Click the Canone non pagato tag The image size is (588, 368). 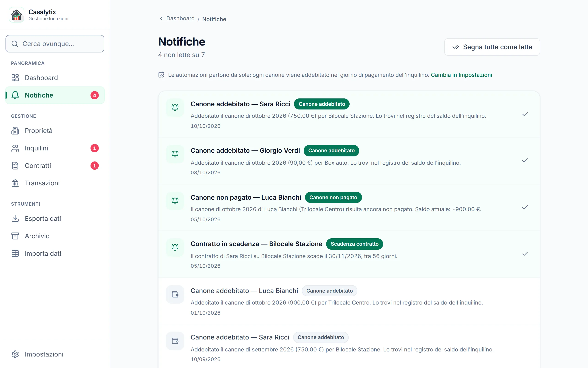(x=333, y=197)
